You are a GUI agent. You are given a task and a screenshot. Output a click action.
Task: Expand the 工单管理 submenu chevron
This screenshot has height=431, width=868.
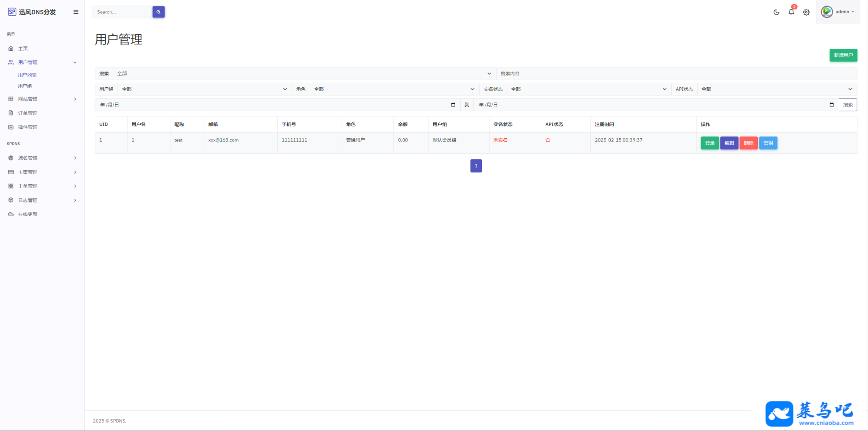point(75,186)
